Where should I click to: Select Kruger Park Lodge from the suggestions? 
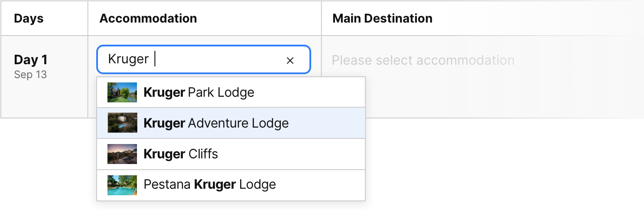coord(199,92)
